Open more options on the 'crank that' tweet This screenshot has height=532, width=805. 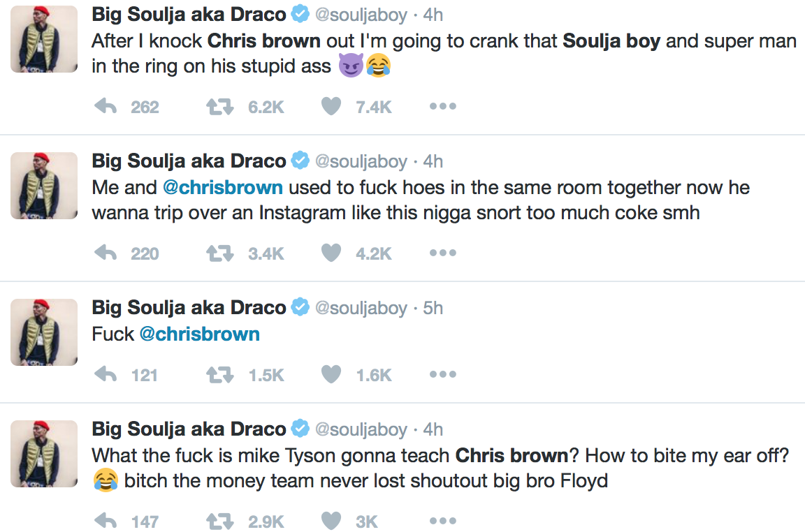click(443, 107)
